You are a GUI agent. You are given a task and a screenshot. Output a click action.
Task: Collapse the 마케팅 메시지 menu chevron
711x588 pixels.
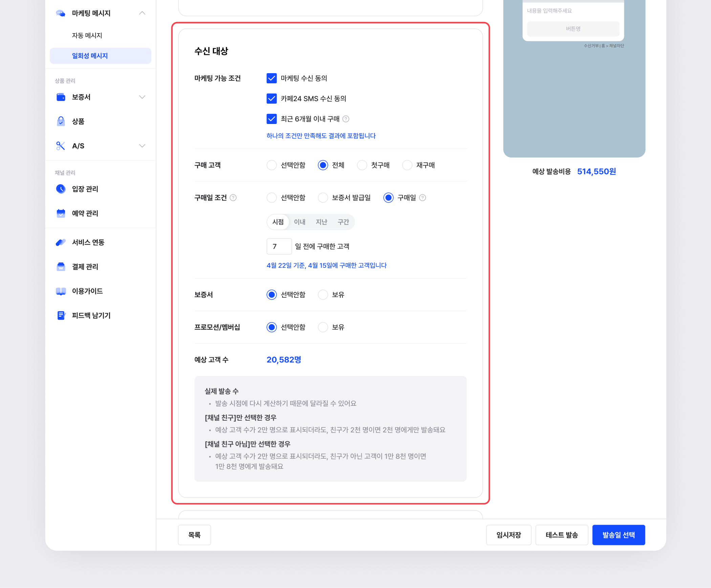142,13
